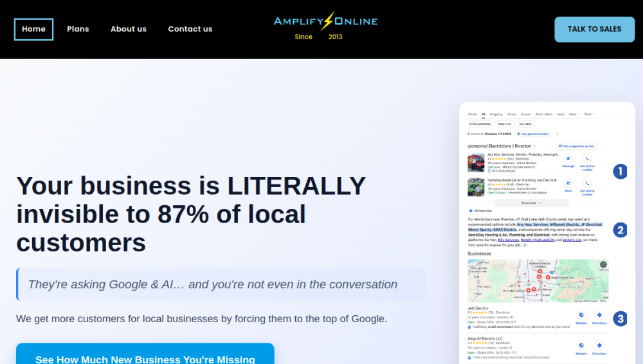
Task: Click Website icon for Jett Electric
Action: [581, 315]
